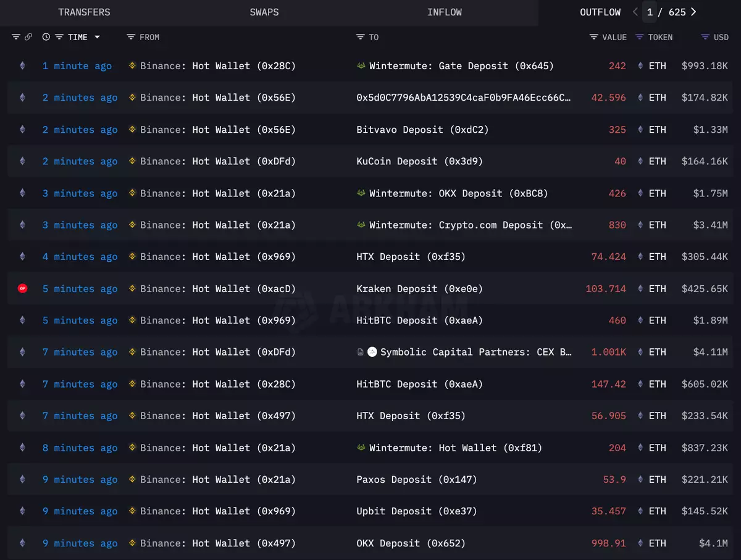Switch to the SWAPS tab

pyautogui.click(x=264, y=12)
